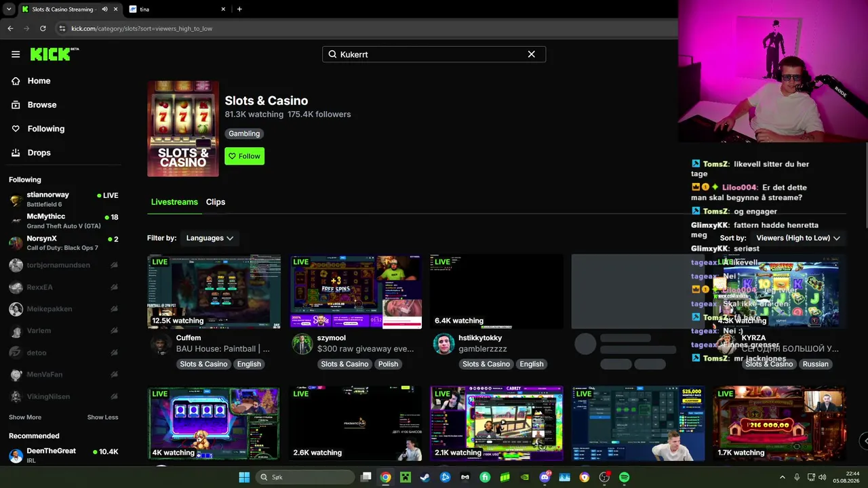Click English tag under Cuffem
The height and width of the screenshot is (488, 868).
249,364
